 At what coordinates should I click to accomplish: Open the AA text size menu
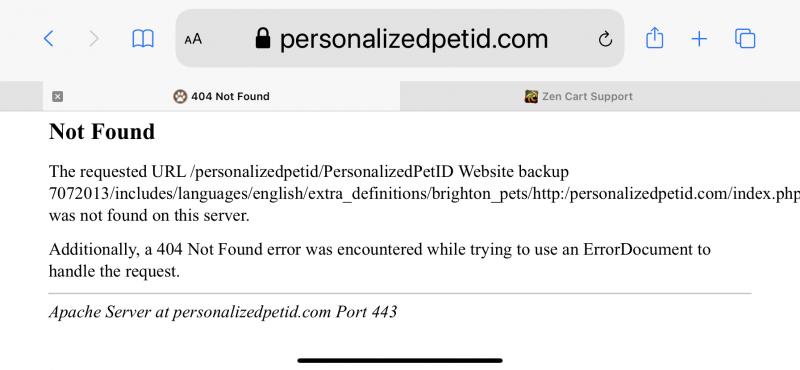193,39
